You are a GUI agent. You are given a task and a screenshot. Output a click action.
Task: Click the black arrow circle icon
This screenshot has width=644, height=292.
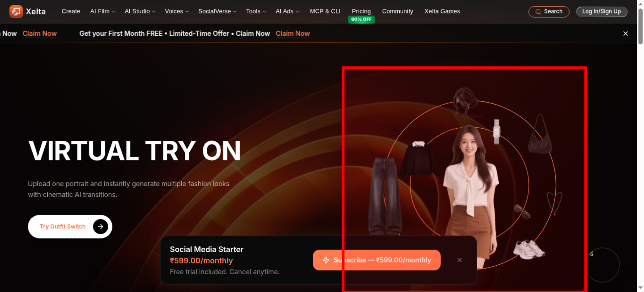(100, 227)
